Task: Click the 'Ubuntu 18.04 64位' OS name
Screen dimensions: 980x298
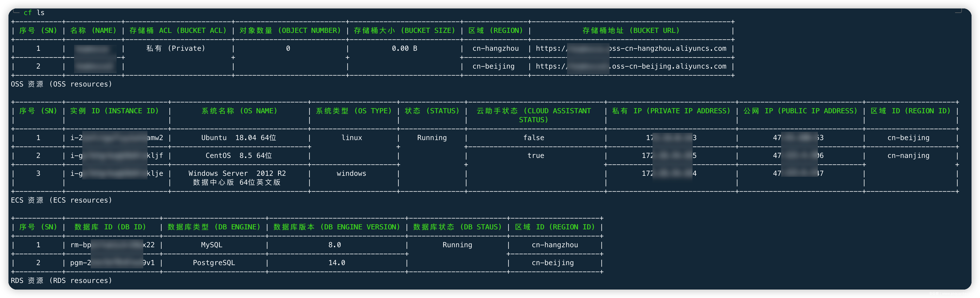Action: point(239,138)
